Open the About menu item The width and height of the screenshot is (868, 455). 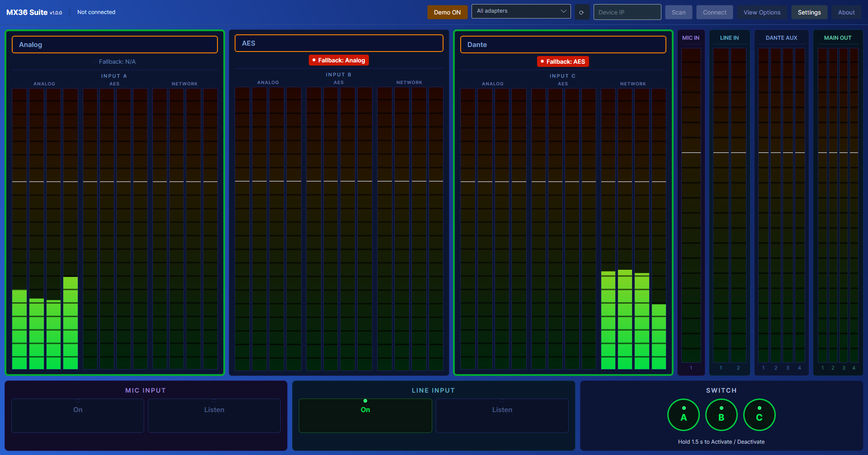[846, 12]
